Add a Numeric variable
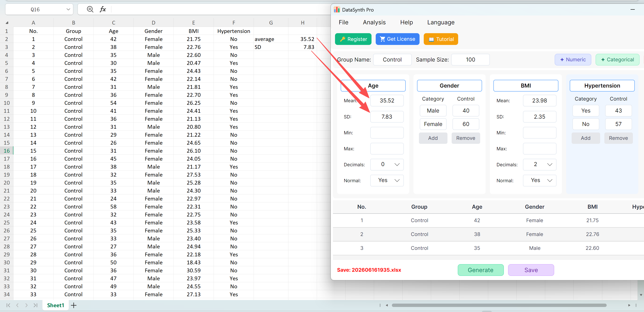This screenshot has height=312, width=644. click(x=573, y=60)
